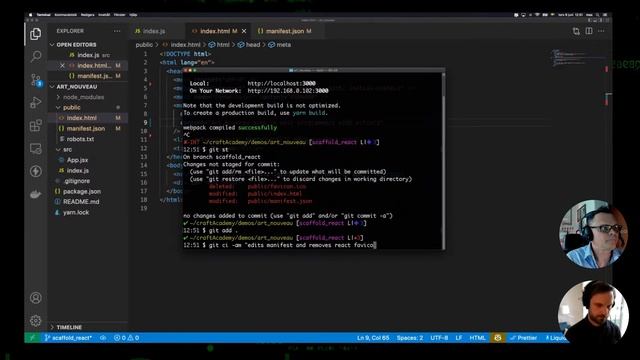Viewport: 640px width, 360px height.
Task: Open README.md in the file tree
Action: click(x=81, y=202)
